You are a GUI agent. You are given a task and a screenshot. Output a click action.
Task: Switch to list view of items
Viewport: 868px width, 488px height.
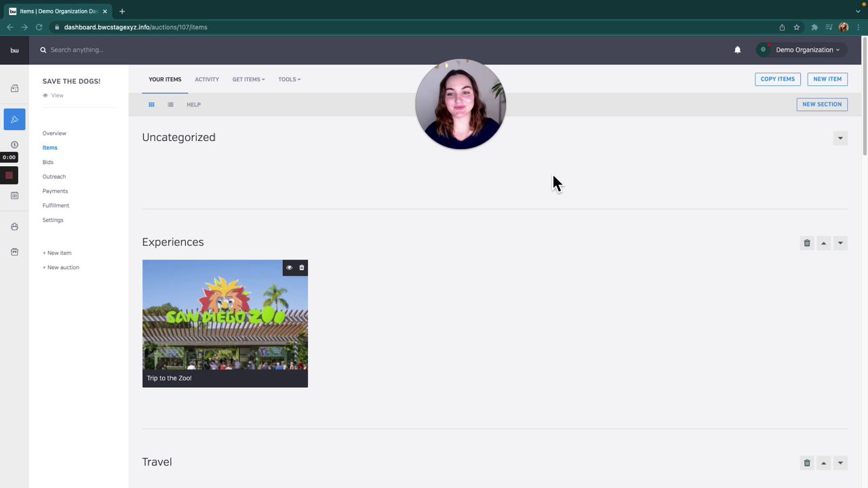(170, 104)
